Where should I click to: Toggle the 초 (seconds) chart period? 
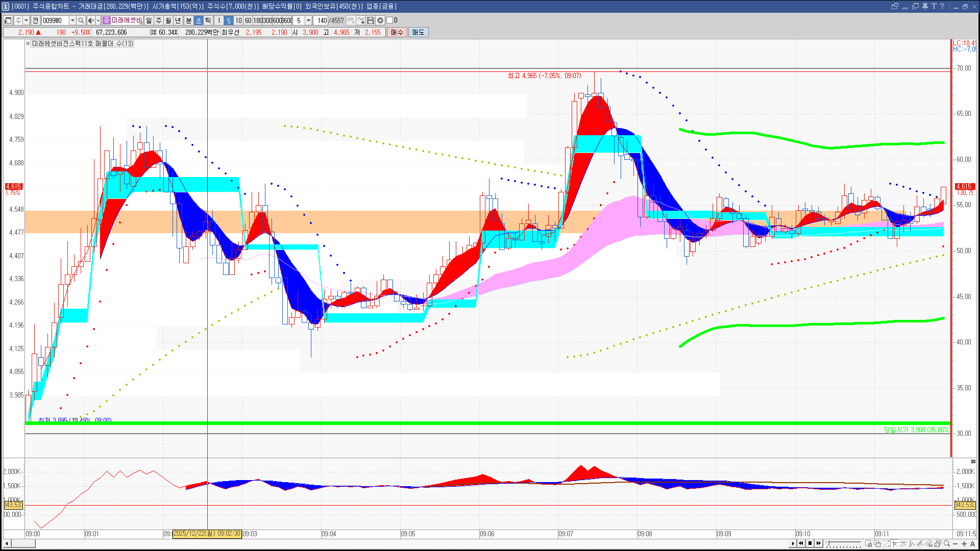click(x=199, y=20)
